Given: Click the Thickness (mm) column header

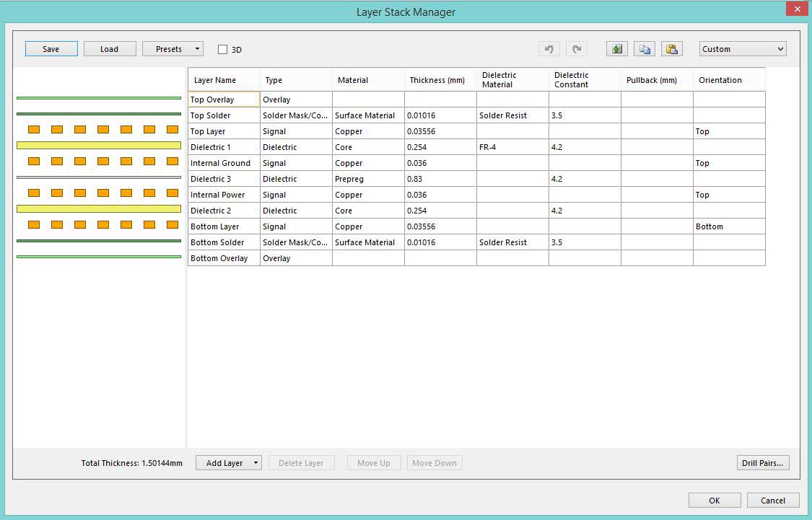Looking at the screenshot, I should [440, 80].
